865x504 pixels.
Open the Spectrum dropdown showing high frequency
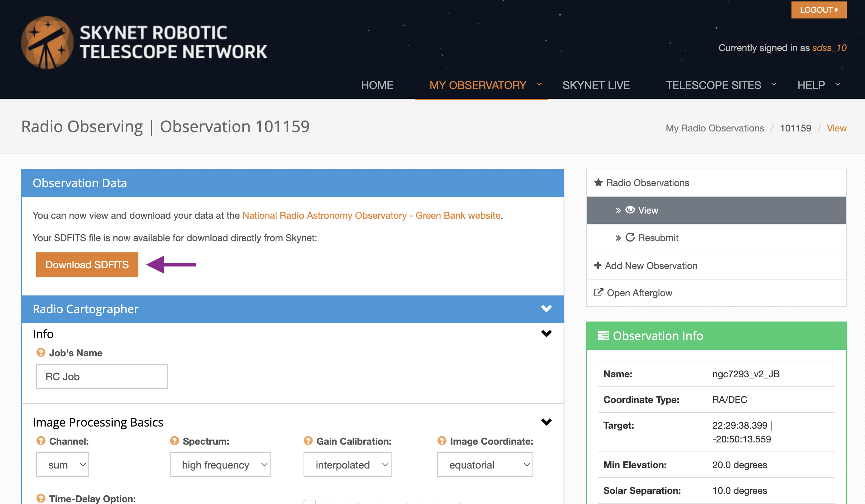[220, 465]
